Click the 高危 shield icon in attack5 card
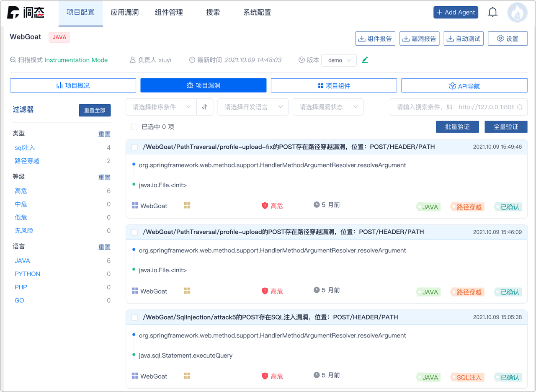This screenshot has width=536, height=392. pyautogui.click(x=265, y=376)
